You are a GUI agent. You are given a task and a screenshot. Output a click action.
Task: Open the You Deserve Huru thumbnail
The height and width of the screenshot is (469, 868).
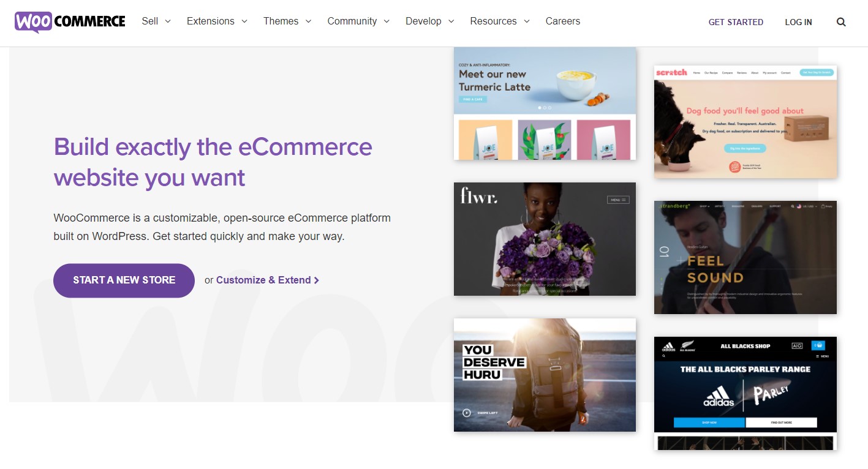(545, 375)
